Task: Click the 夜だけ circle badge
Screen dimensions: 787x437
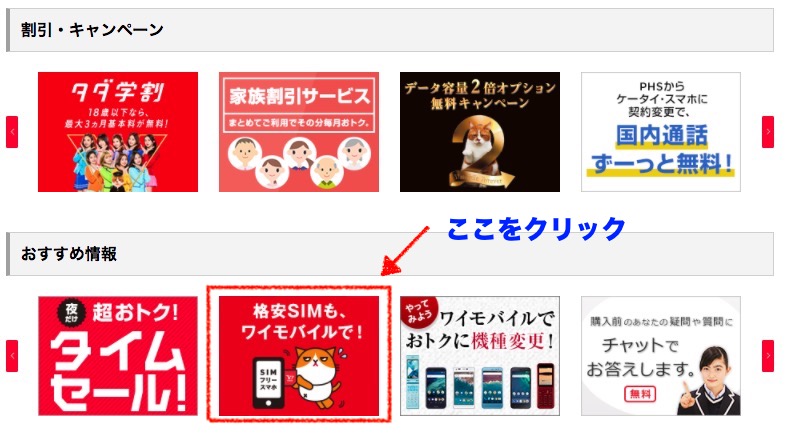Action: tap(72, 313)
